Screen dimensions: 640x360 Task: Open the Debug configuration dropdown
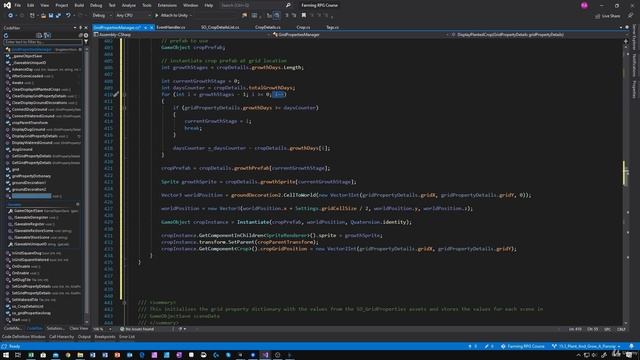click(102, 16)
